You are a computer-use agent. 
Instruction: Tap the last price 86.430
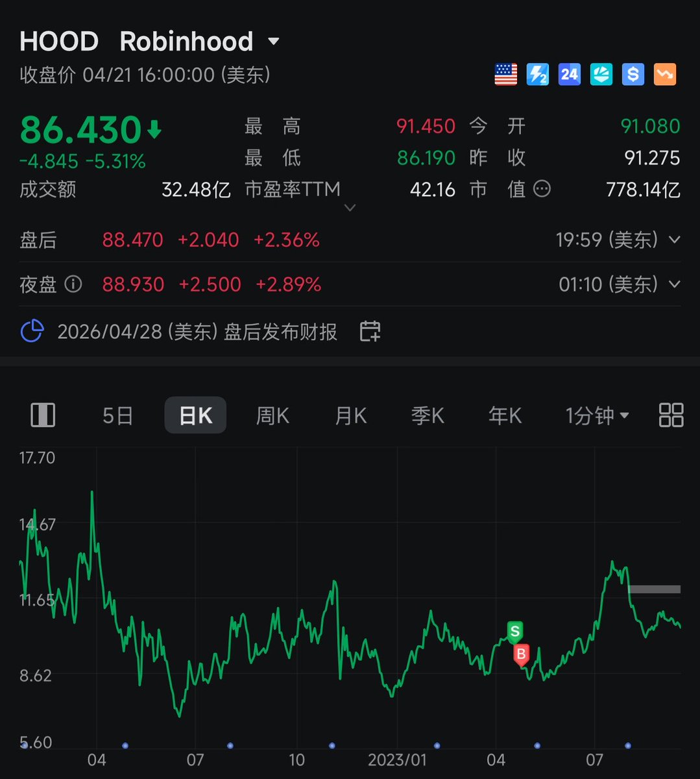pos(80,129)
